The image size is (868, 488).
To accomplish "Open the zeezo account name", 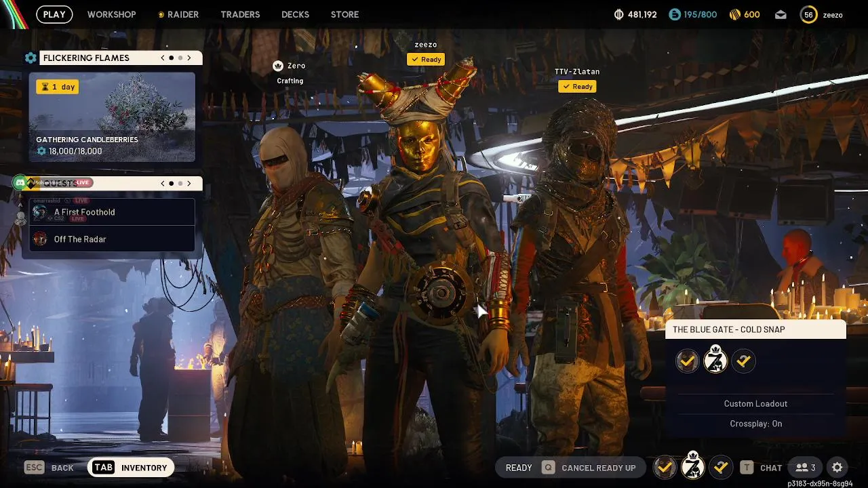I will [x=833, y=15].
